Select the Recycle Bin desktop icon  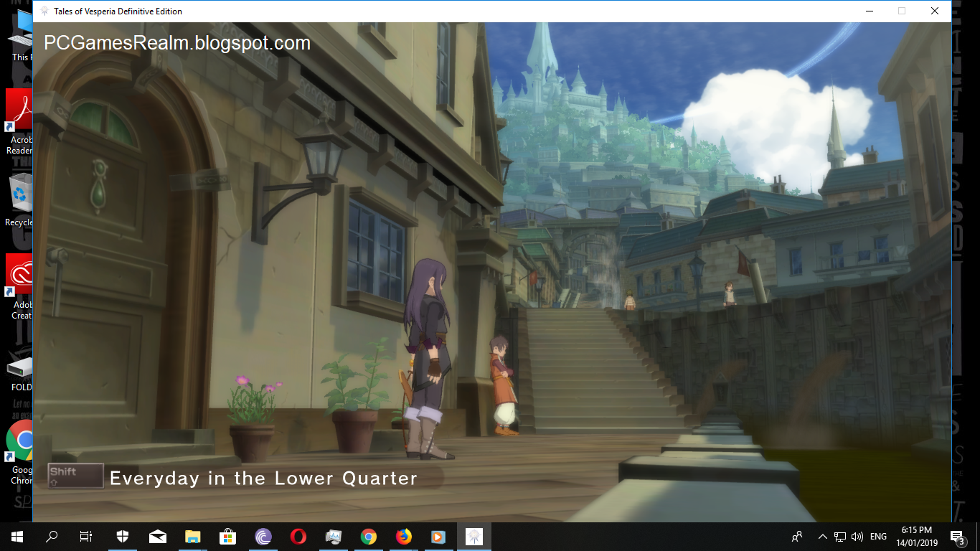point(20,200)
